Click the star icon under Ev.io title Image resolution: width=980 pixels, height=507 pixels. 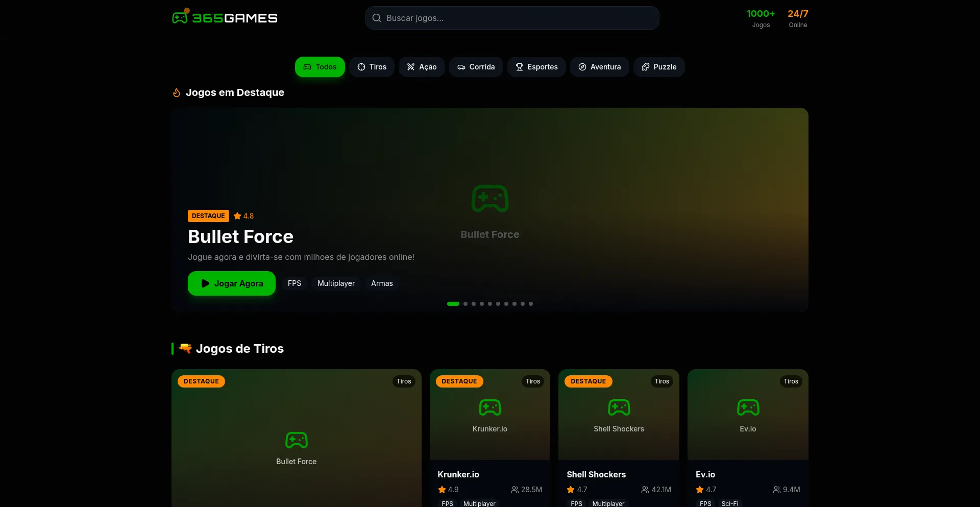[700, 490]
